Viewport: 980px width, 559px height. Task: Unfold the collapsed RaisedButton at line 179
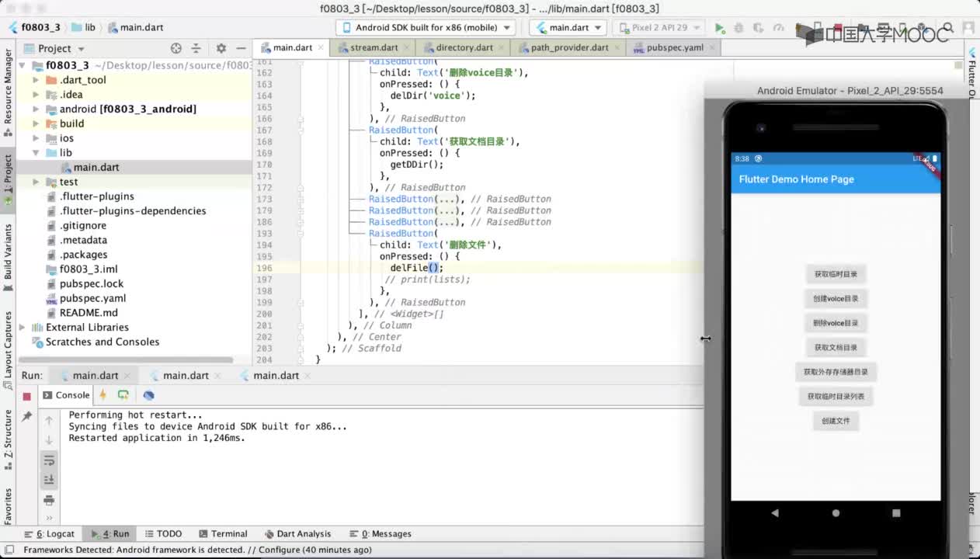[x=300, y=210]
